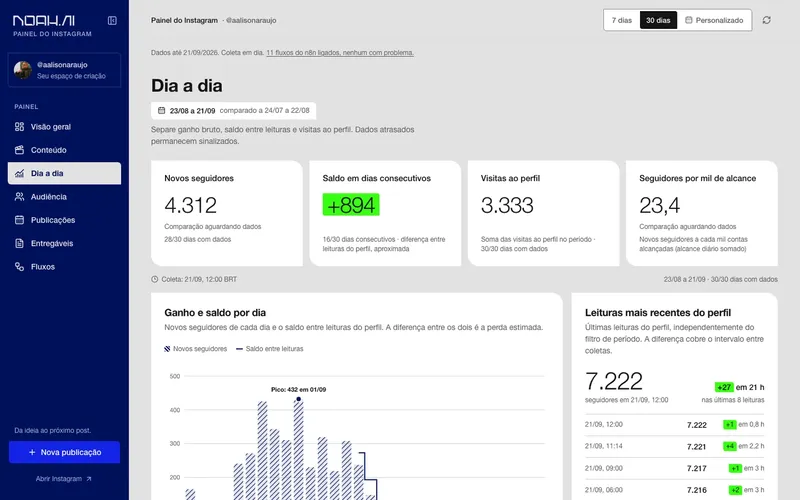Screen dimensions: 800x500
Task: Toggle the Saldo entre leituras legend item
Action: pyautogui.click(x=269, y=349)
